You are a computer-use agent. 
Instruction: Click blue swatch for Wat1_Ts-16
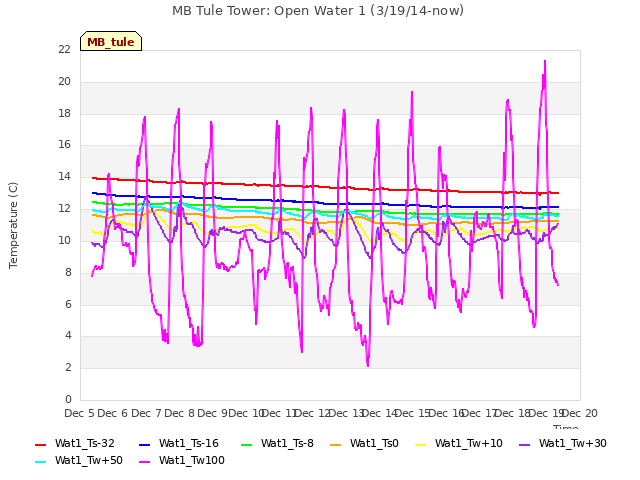(144, 444)
